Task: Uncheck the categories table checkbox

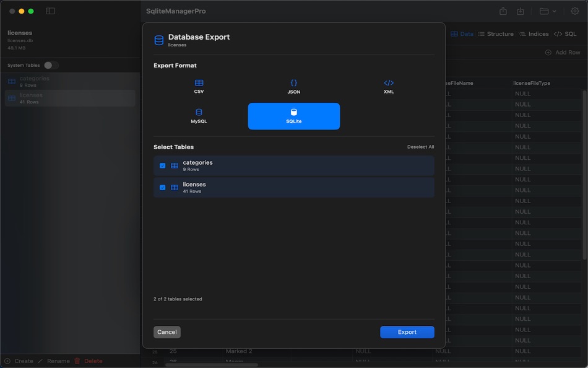Action: point(163,165)
